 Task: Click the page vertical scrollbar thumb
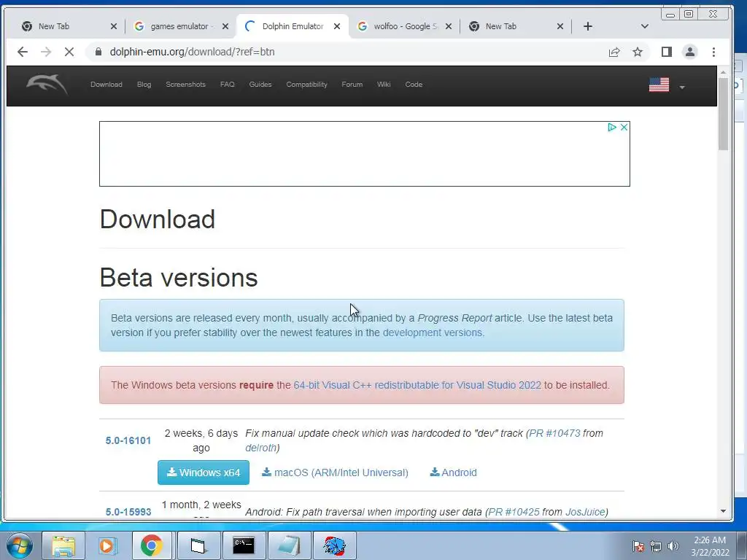[723, 114]
